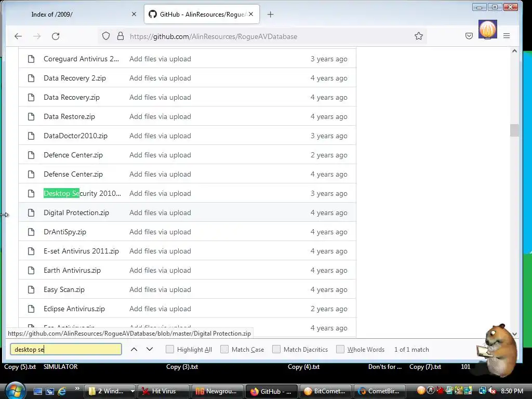This screenshot has width=532, height=399.
Task: Open Coreguard Antivirus 2... file
Action: (81, 59)
